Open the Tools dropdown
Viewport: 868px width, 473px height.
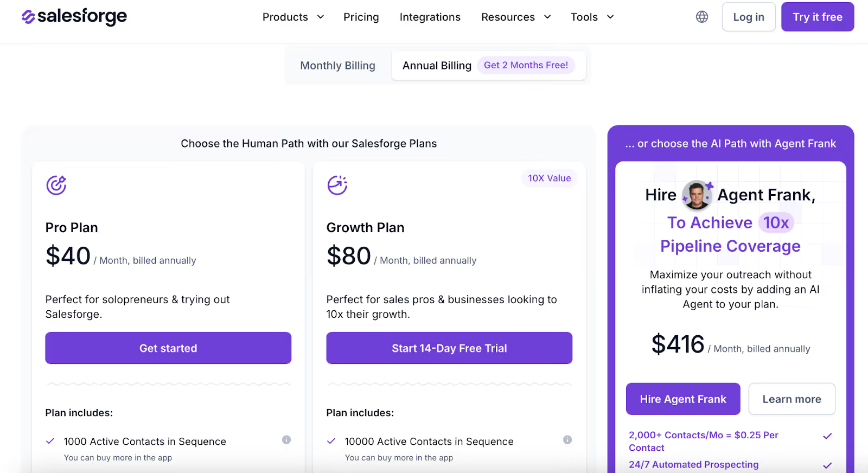(x=591, y=17)
